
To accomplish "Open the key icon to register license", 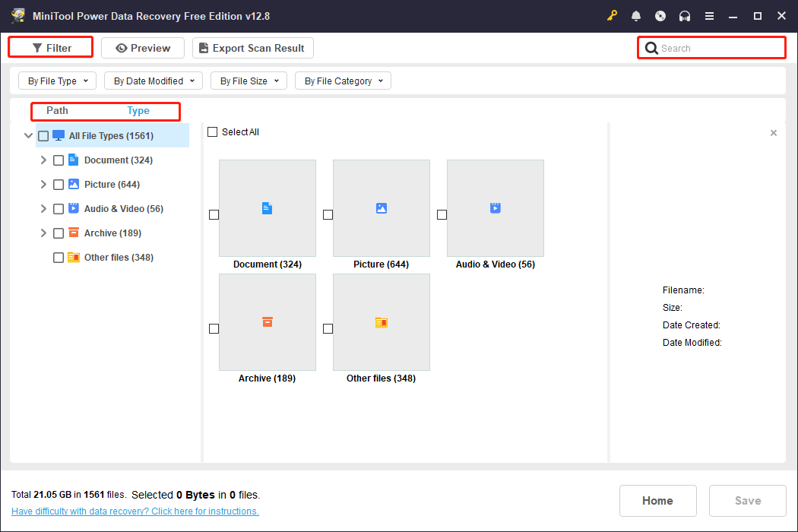I will coord(612,15).
